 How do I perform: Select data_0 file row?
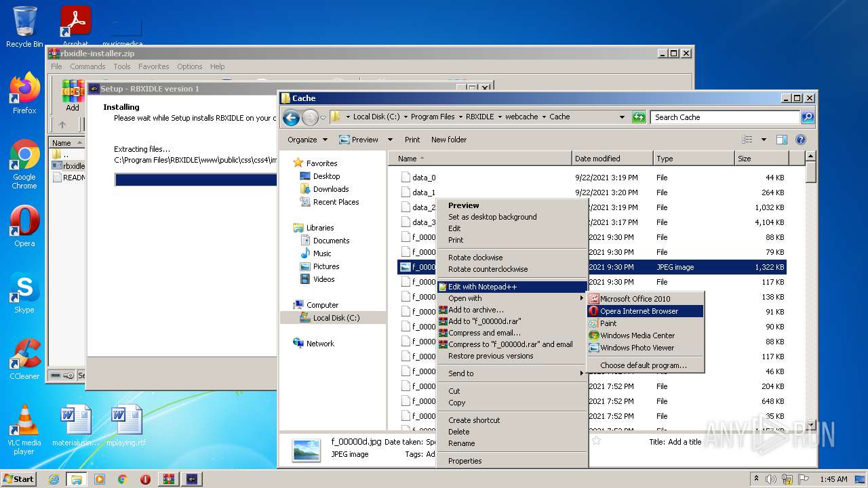point(592,178)
